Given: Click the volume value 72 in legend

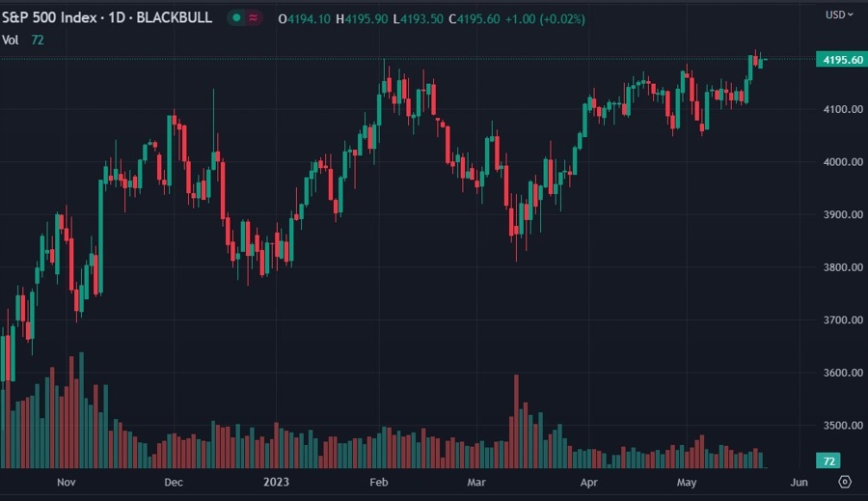Looking at the screenshot, I should (x=37, y=40).
